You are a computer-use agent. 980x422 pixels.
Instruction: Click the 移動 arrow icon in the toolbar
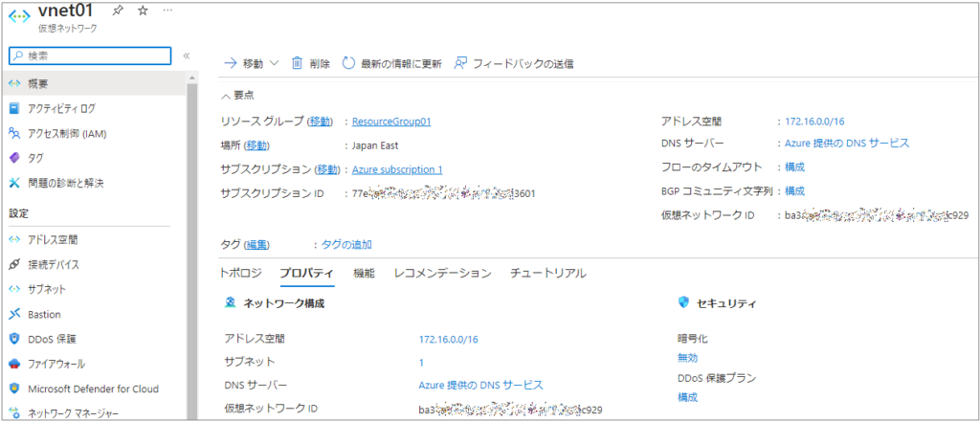(230, 63)
